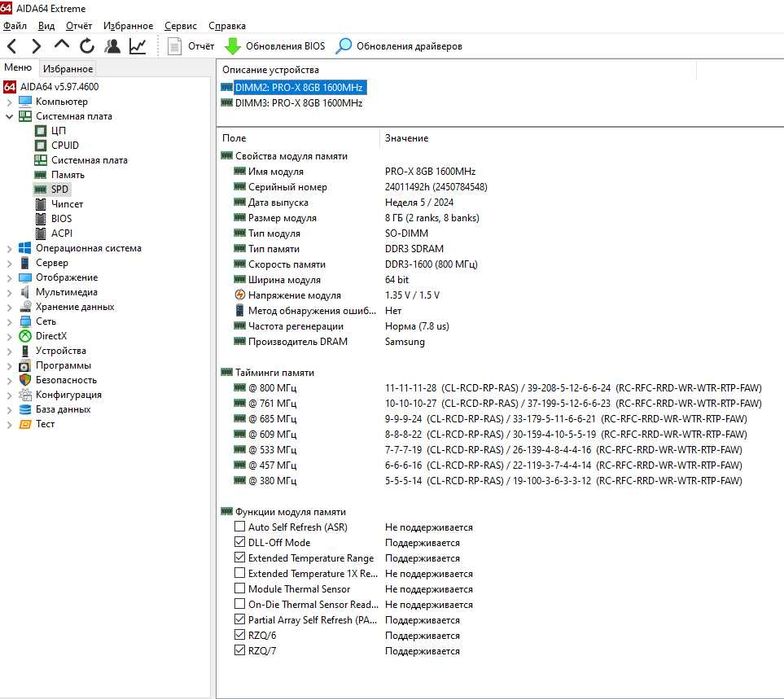Switch to the Избранное sidebar tab
Image resolution: width=784 pixels, height=699 pixels.
pos(68,68)
